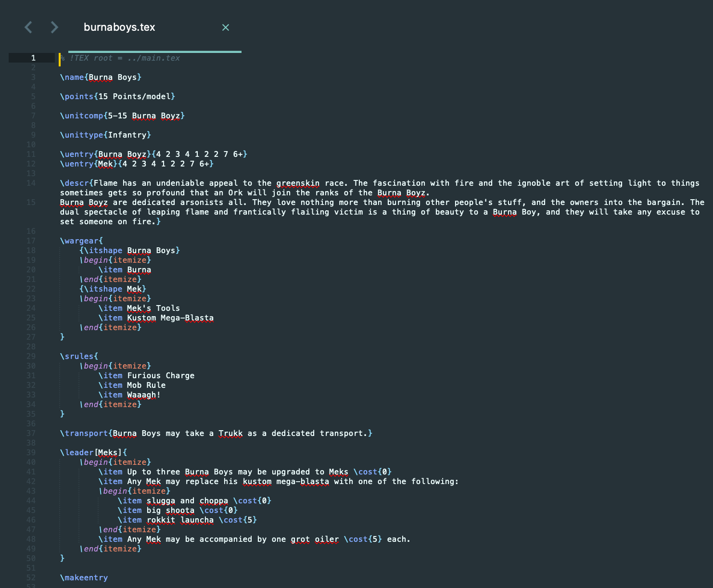Click '\item Furious Charge' line
The height and width of the screenshot is (588, 713).
tap(146, 376)
